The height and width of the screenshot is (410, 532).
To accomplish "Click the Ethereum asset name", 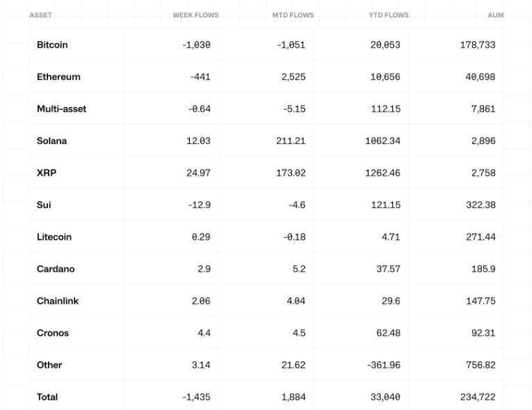I will pyautogui.click(x=58, y=76).
